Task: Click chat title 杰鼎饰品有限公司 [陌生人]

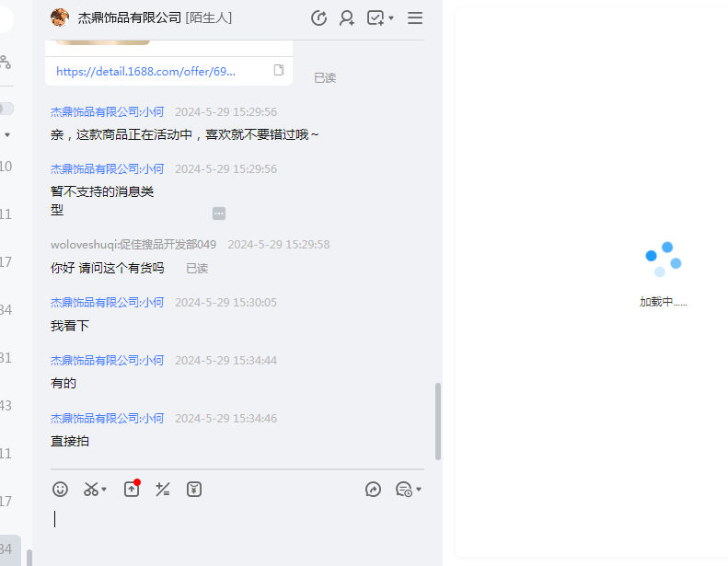Action: [x=155, y=17]
